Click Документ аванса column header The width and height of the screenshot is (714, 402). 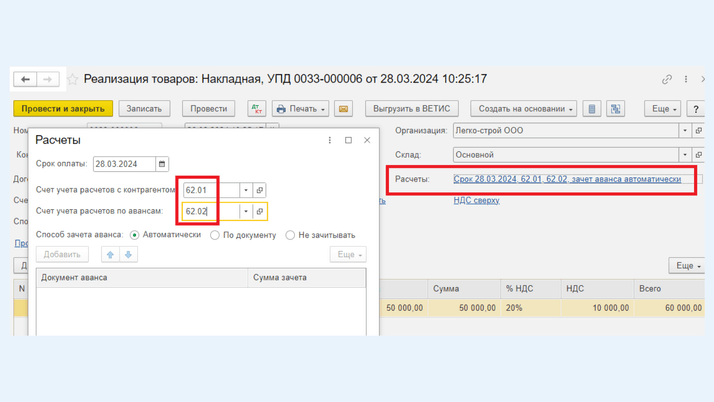pyautogui.click(x=142, y=278)
